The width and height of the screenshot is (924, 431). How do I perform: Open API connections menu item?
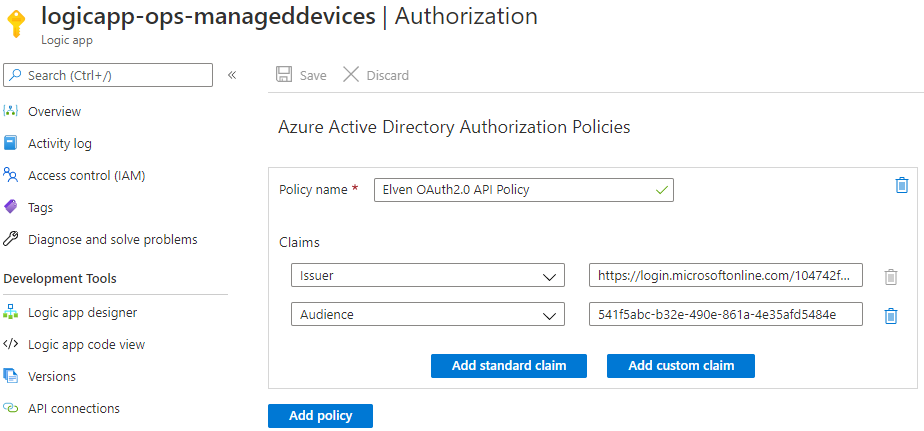[x=74, y=408]
